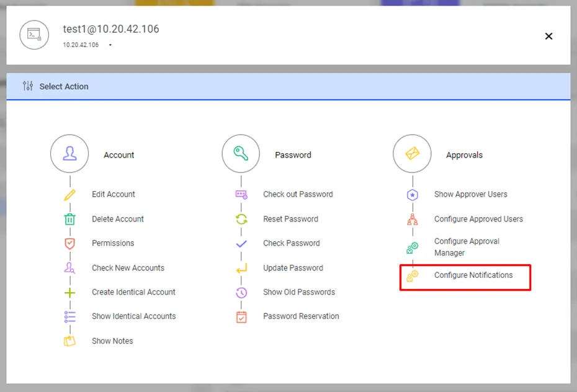Click the Select Action header label
This screenshot has height=392, width=577.
tap(64, 86)
